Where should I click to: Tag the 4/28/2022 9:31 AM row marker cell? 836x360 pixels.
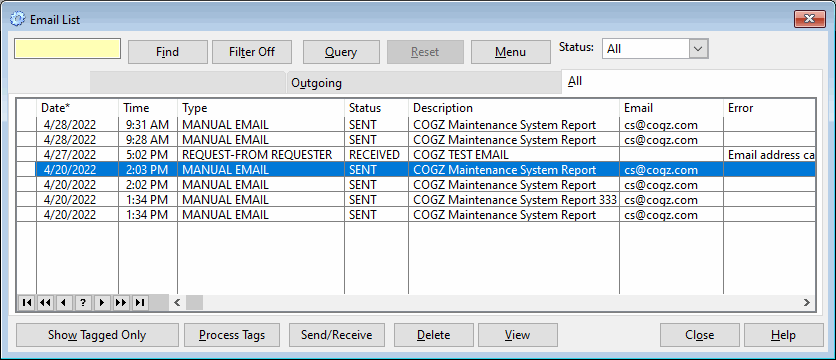click(x=27, y=125)
